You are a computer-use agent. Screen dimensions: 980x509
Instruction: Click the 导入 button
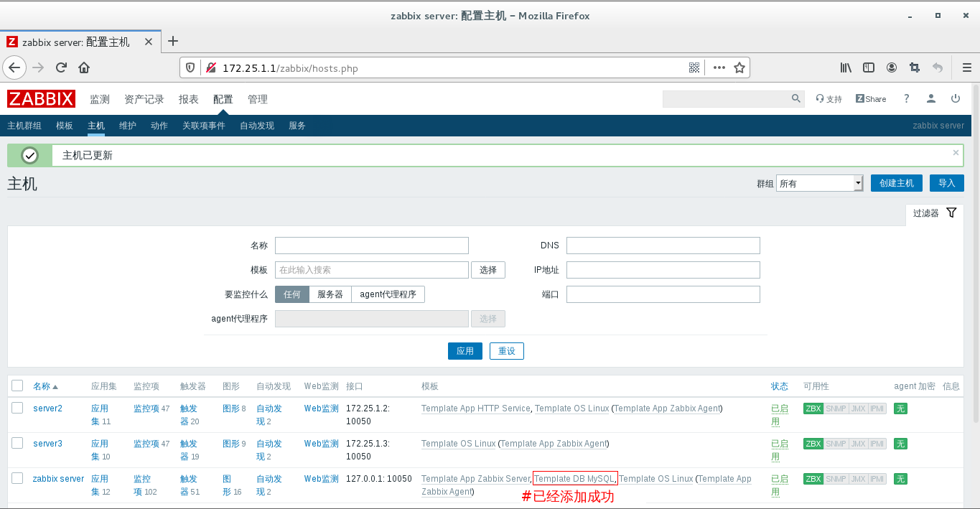(947, 183)
